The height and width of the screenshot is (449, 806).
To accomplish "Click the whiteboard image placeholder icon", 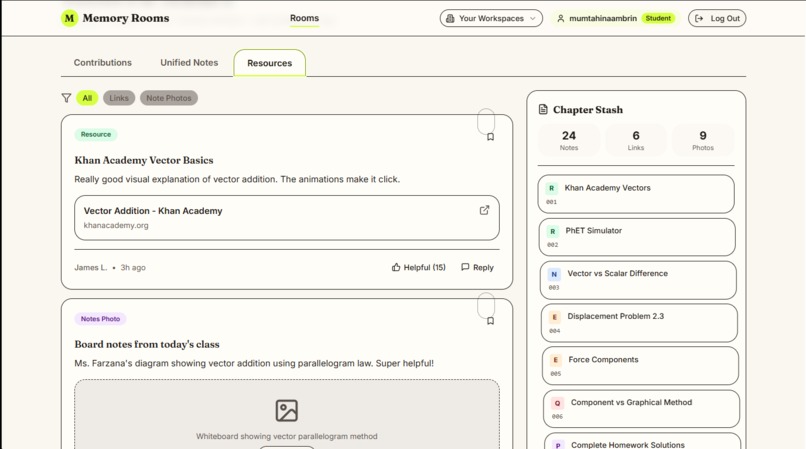I will coord(286,410).
